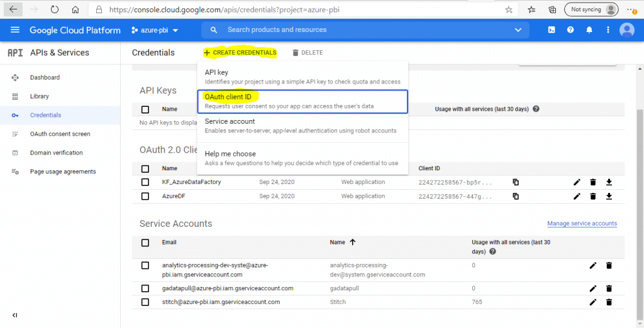The width and height of the screenshot is (644, 328).
Task: Open Manage service accounts link
Action: tap(582, 223)
